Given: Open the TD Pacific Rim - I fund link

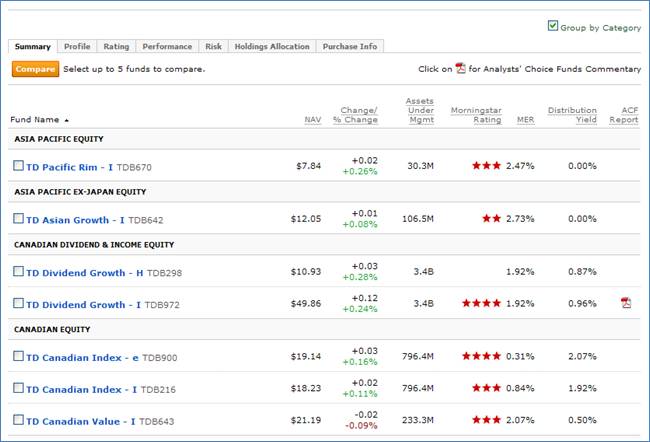Looking at the screenshot, I should pos(69,167).
